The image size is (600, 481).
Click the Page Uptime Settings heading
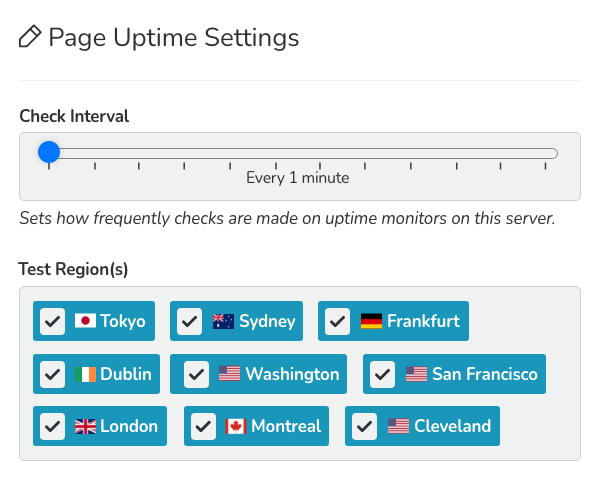pos(174,38)
